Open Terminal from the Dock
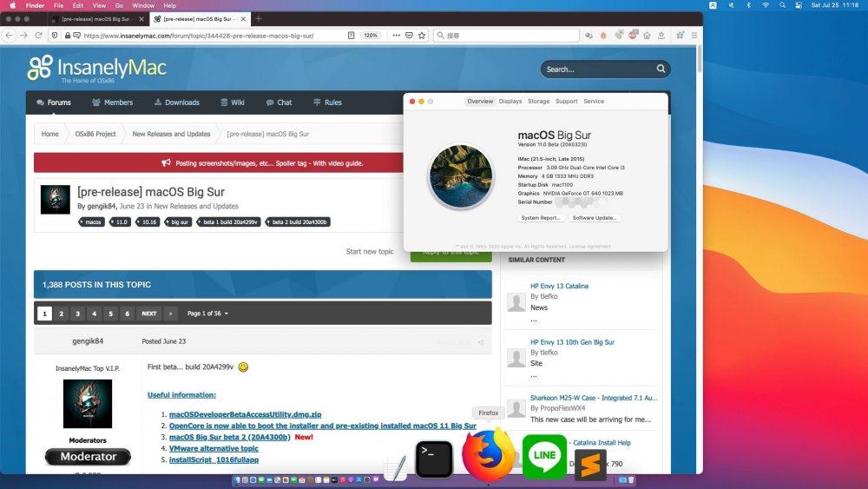This screenshot has width=868, height=489. 434,459
